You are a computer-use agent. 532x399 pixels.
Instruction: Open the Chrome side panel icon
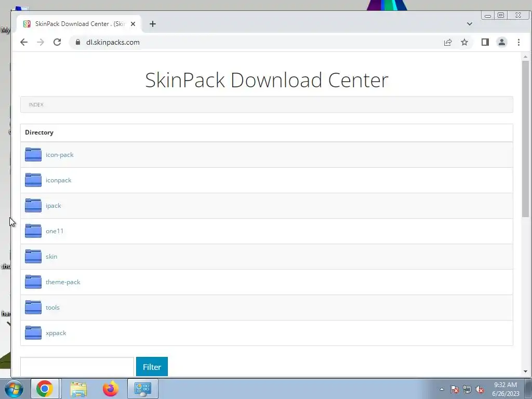tap(485, 42)
